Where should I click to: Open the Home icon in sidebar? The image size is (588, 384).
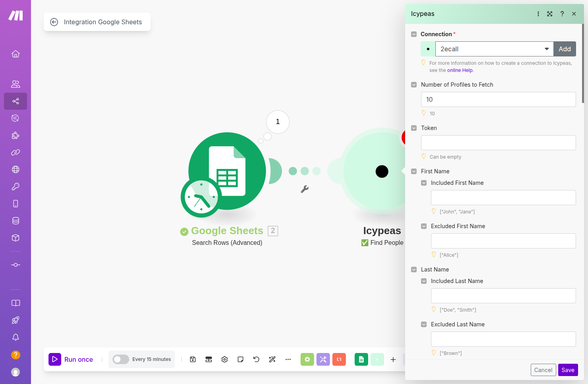pyautogui.click(x=16, y=54)
